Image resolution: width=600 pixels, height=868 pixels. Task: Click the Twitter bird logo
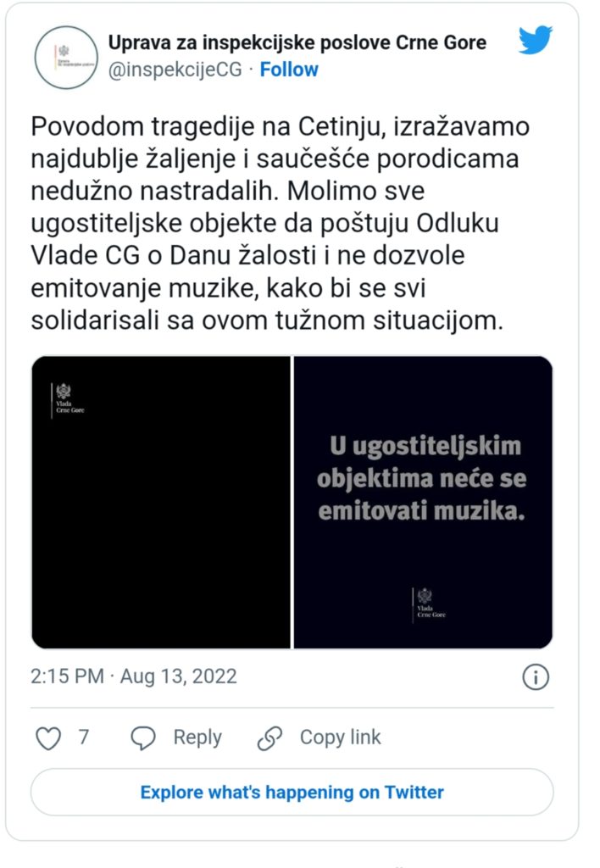535,41
